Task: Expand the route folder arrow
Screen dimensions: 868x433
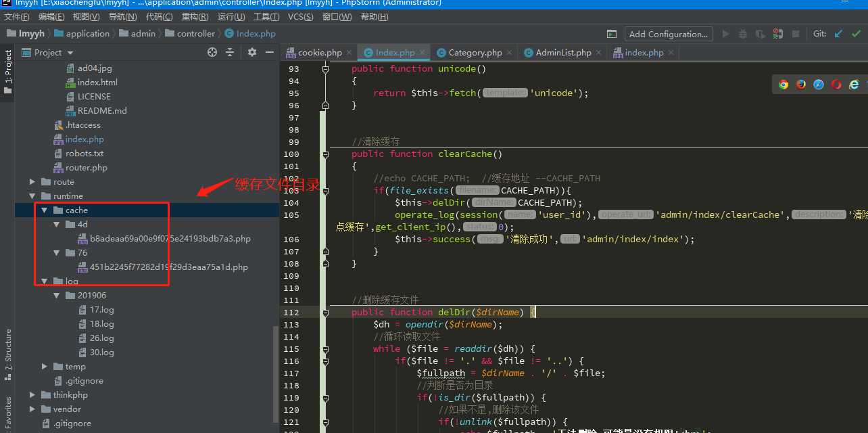Action: click(32, 182)
